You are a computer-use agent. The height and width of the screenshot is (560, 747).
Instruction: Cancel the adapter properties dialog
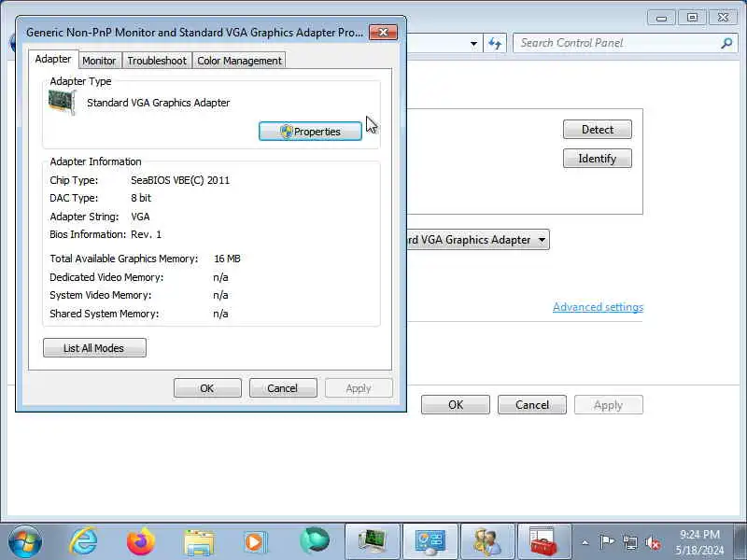point(283,388)
